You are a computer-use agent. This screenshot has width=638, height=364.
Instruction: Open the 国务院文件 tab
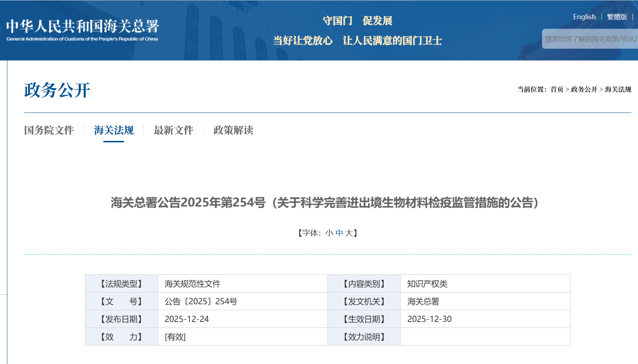[x=49, y=130]
